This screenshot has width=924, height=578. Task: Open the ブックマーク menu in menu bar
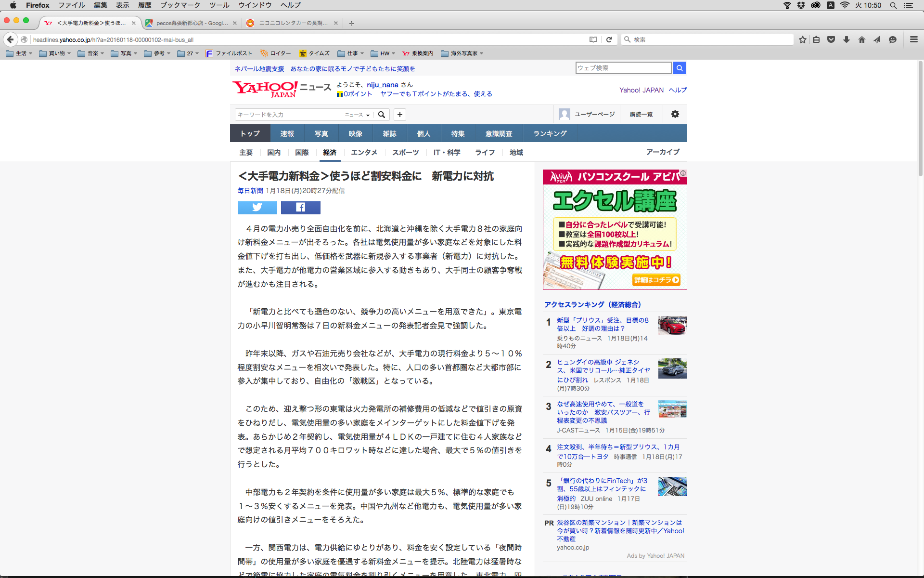(180, 5)
